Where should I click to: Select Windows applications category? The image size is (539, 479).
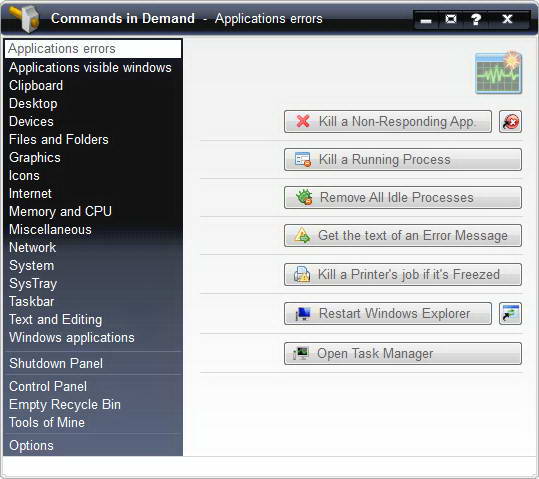coord(93,338)
